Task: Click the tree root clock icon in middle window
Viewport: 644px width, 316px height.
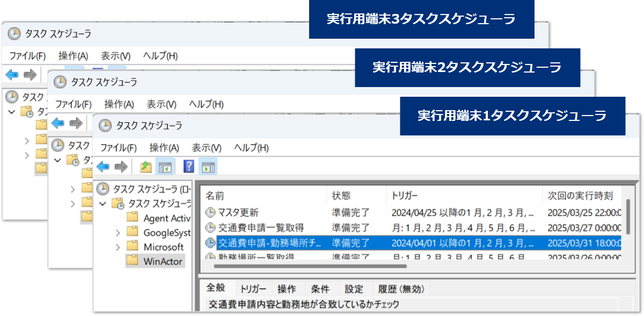Action: tap(57, 145)
